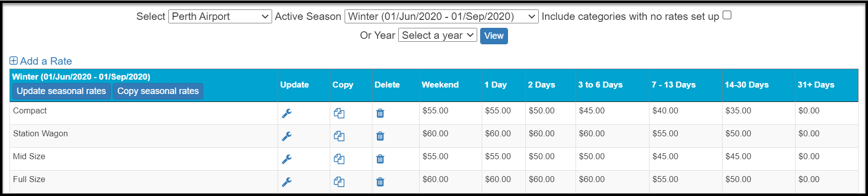This screenshot has width=868, height=196.
Task: Open the Perth Airport location dropdown
Action: (220, 16)
